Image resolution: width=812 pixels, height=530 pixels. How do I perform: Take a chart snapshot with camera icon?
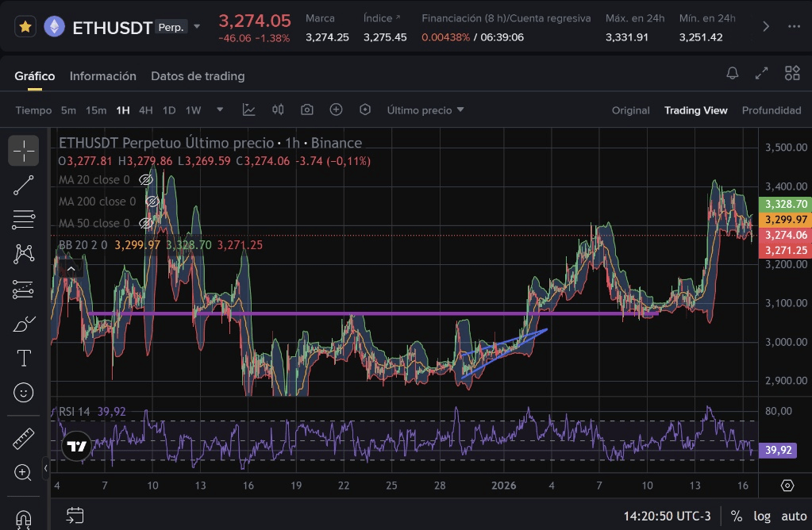pos(307,110)
